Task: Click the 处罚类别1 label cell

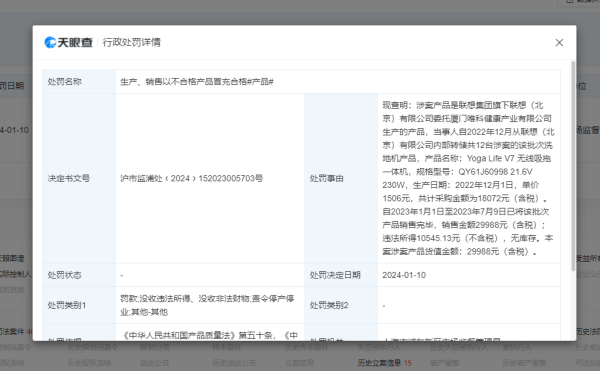Action: point(79,305)
